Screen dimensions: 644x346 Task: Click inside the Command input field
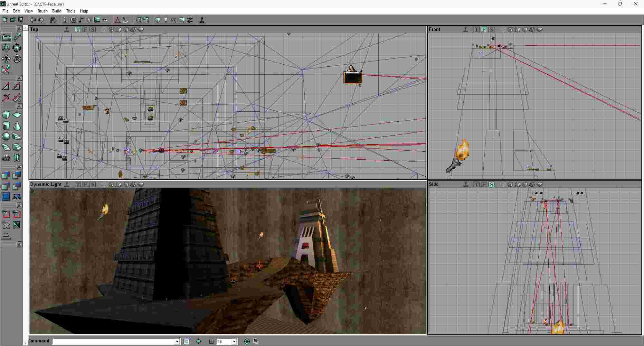113,341
